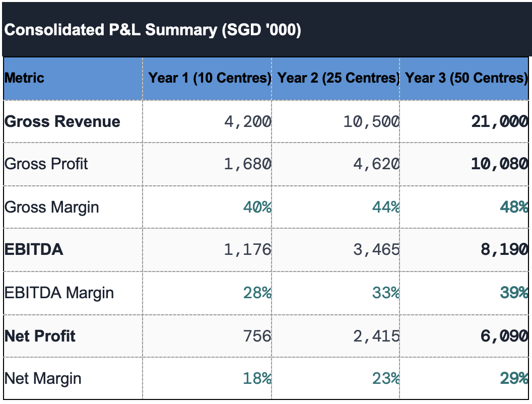
Task: Click the Year 3 (50 Centres) header
Action: pyautogui.click(x=467, y=78)
